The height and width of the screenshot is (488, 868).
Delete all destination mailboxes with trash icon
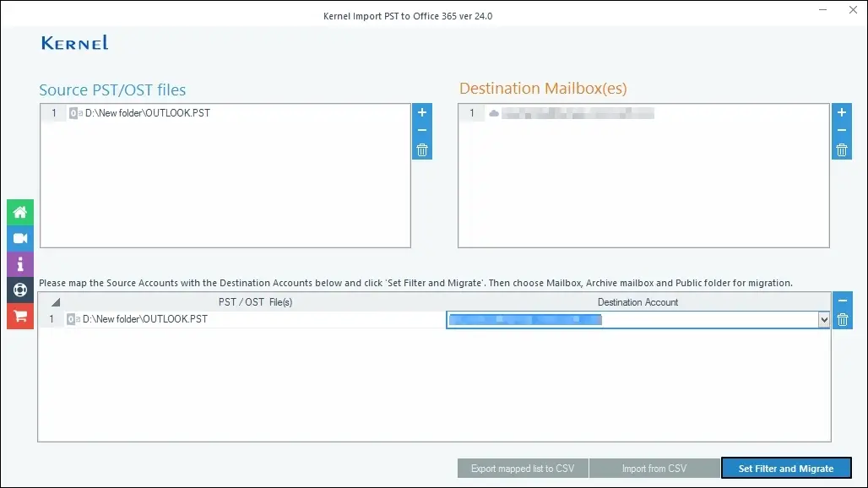[841, 149]
